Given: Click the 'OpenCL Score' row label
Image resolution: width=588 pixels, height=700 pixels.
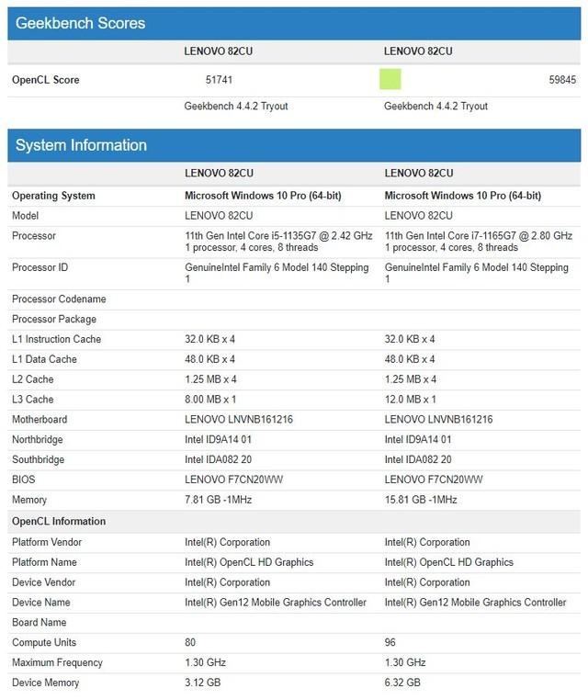Looking at the screenshot, I should 46,80.
